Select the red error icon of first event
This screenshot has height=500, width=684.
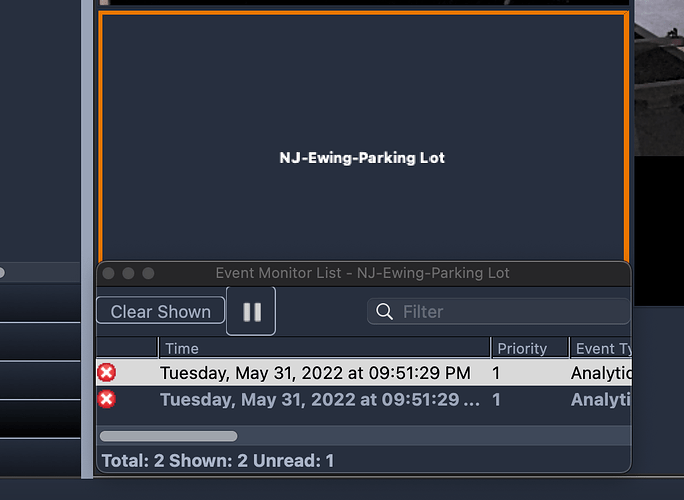(107, 373)
